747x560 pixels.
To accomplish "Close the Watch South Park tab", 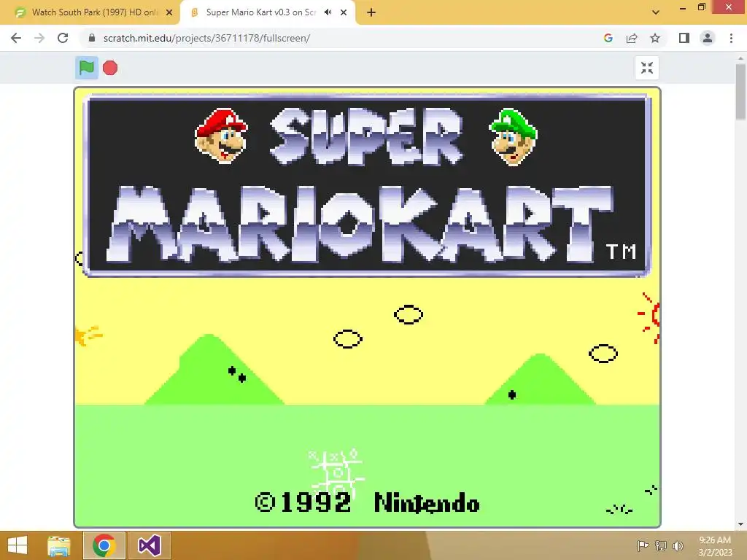I will (x=169, y=12).
